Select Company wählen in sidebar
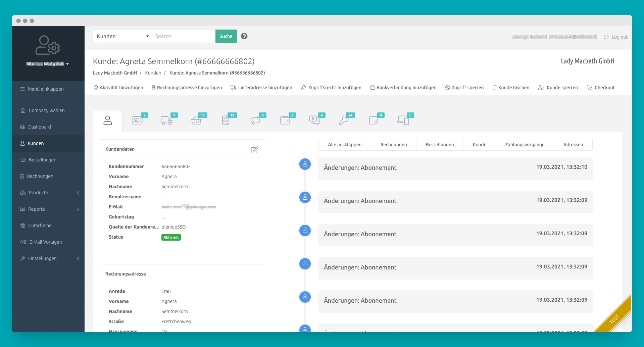This screenshot has height=347, width=644. tap(43, 110)
